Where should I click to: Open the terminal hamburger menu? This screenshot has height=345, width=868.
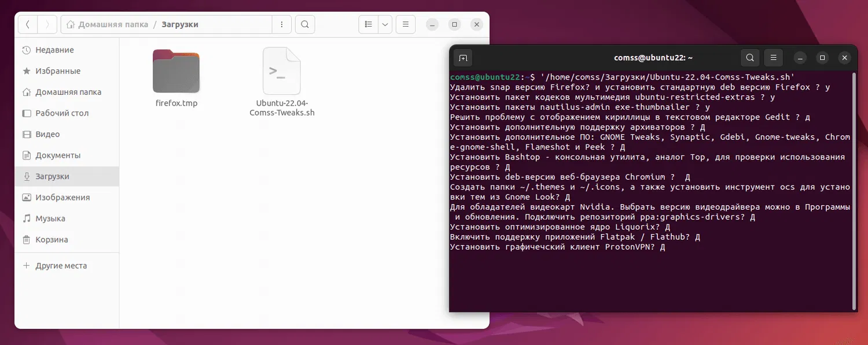[x=773, y=58]
